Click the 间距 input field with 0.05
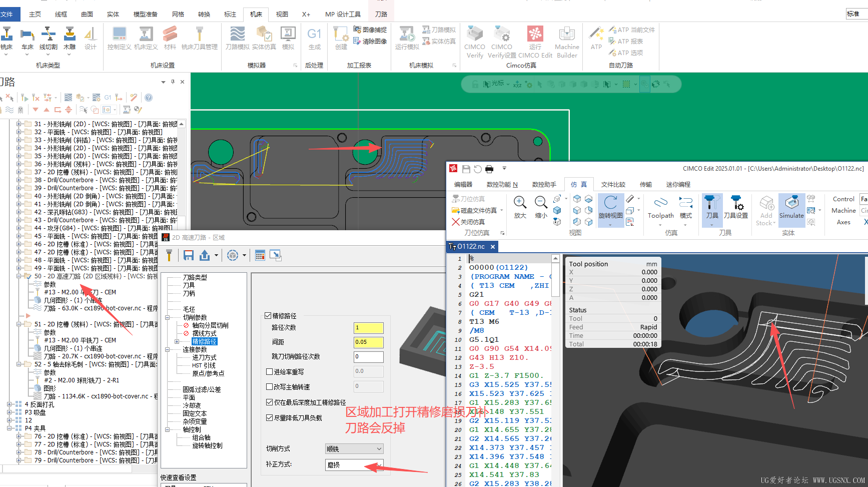 point(369,342)
